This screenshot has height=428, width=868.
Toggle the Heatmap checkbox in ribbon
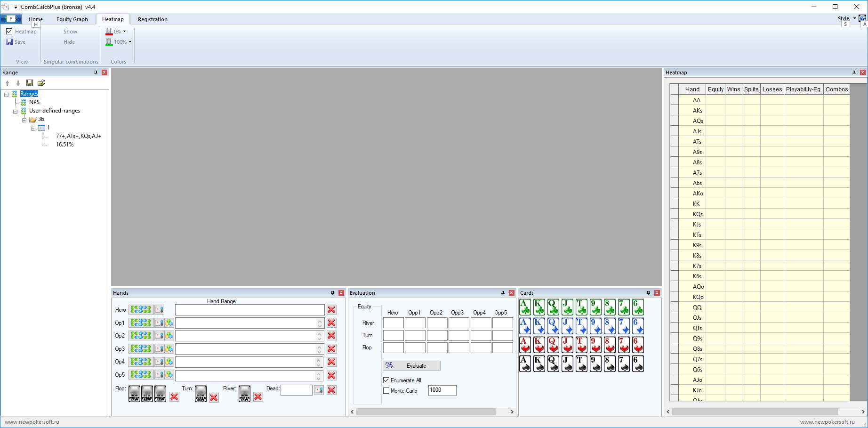pyautogui.click(x=9, y=32)
